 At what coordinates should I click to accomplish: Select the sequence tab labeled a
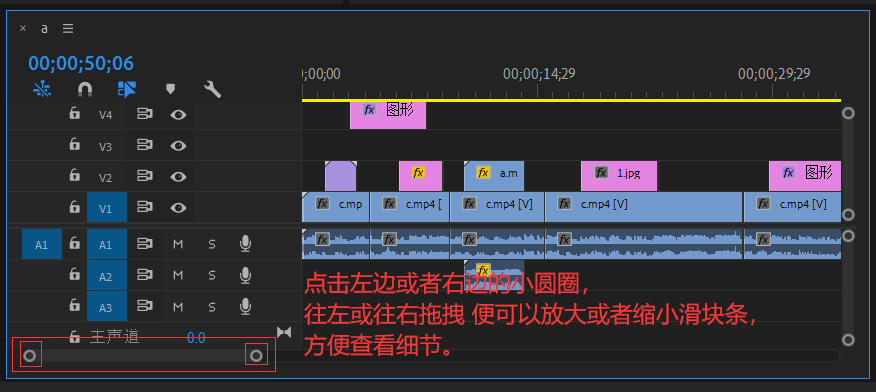tap(44, 28)
